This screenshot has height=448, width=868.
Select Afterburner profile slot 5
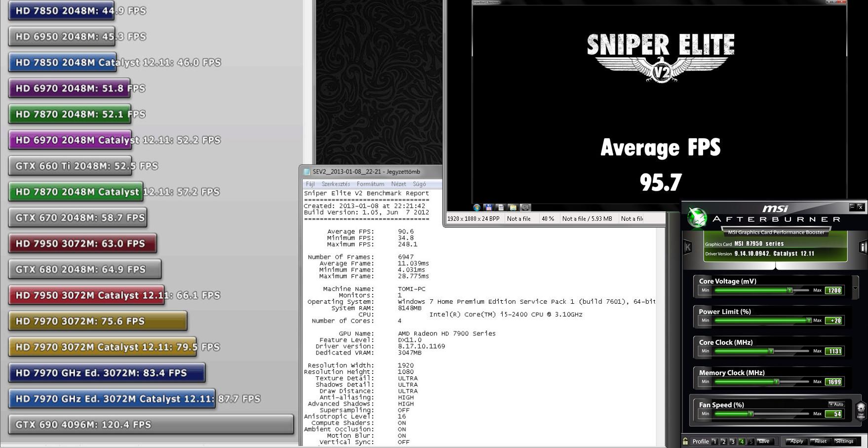751,442
